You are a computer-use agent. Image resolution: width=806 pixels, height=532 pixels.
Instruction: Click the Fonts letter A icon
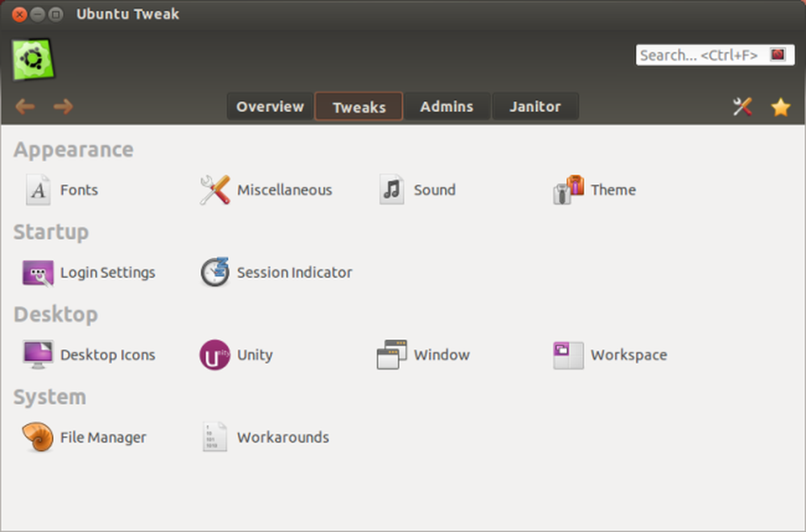click(38, 190)
